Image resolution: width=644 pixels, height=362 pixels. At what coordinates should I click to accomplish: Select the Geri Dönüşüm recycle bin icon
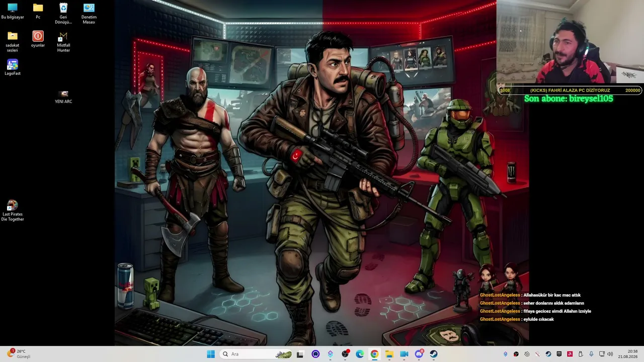point(63,14)
